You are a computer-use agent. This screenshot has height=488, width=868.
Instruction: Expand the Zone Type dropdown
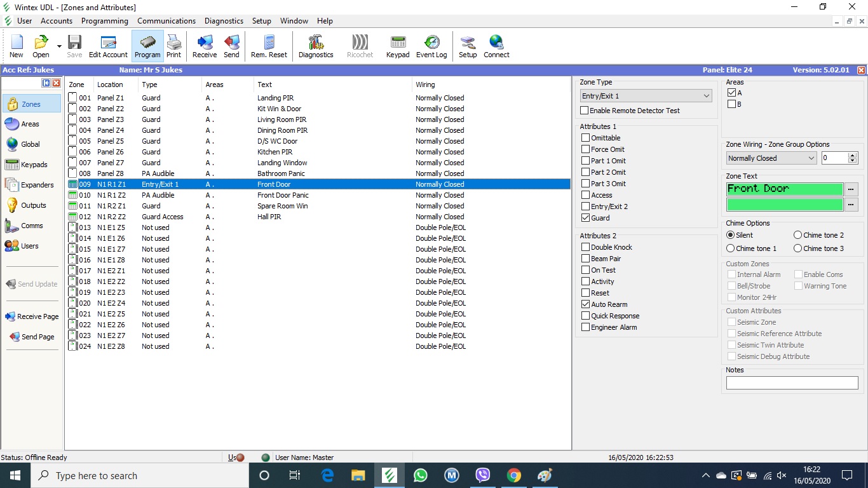coord(707,96)
